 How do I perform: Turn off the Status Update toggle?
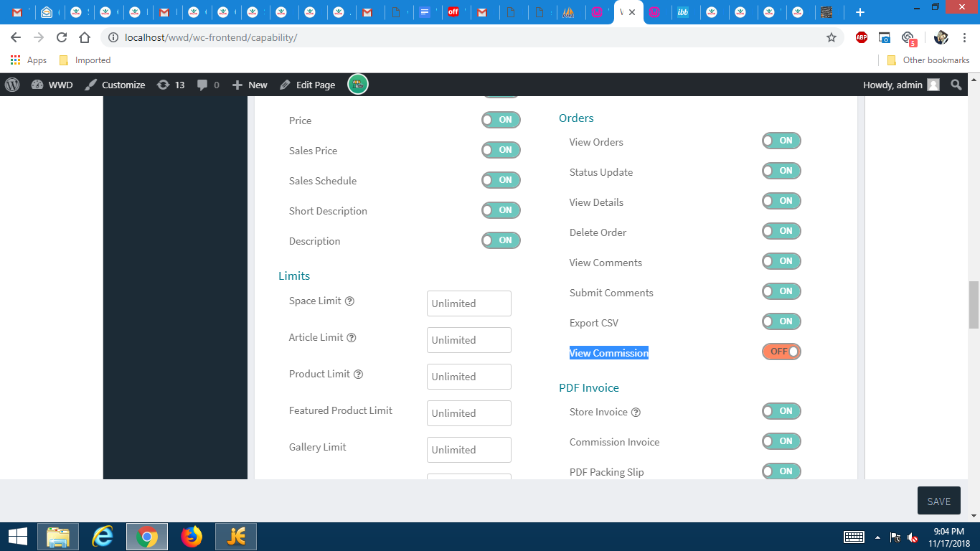(781, 171)
